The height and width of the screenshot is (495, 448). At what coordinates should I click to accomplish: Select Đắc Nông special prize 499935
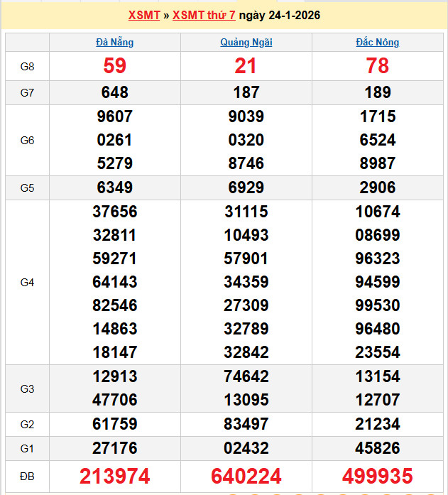pyautogui.click(x=378, y=477)
